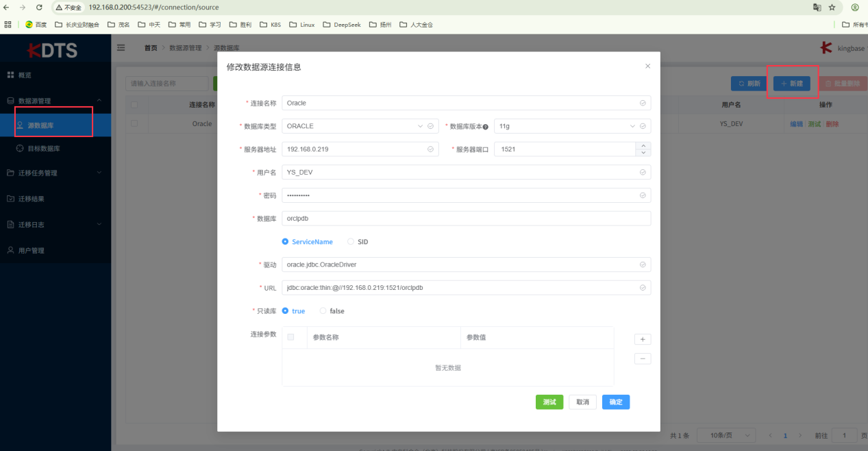Click the browser back arrow
The image size is (868, 451).
[x=8, y=8]
